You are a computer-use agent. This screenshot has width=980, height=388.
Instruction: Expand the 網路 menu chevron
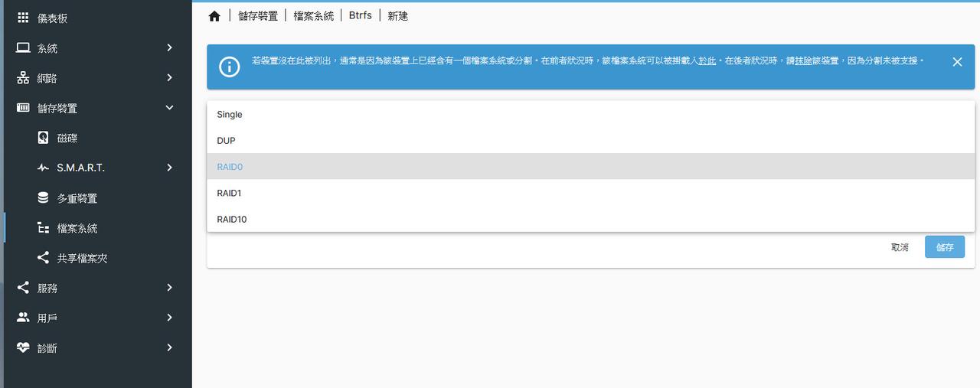click(169, 77)
